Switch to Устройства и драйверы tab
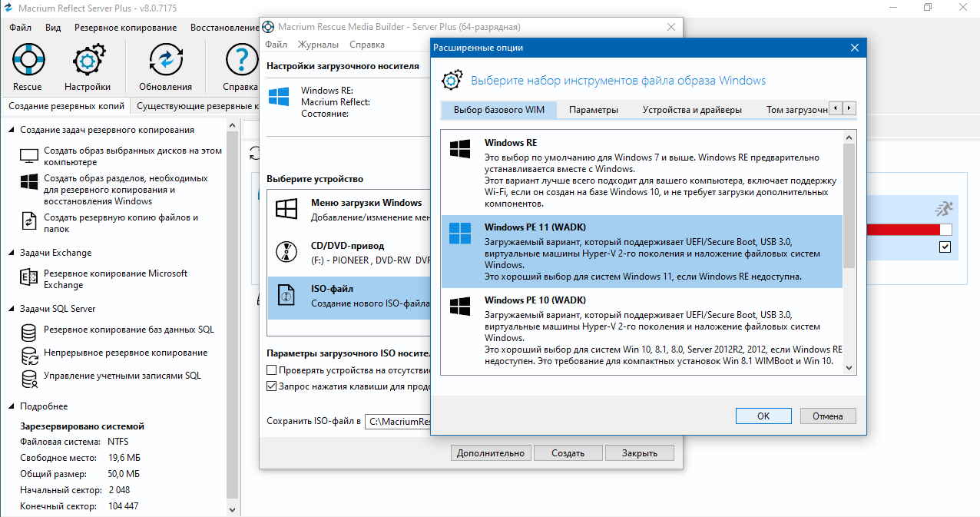980x517 pixels. [692, 110]
